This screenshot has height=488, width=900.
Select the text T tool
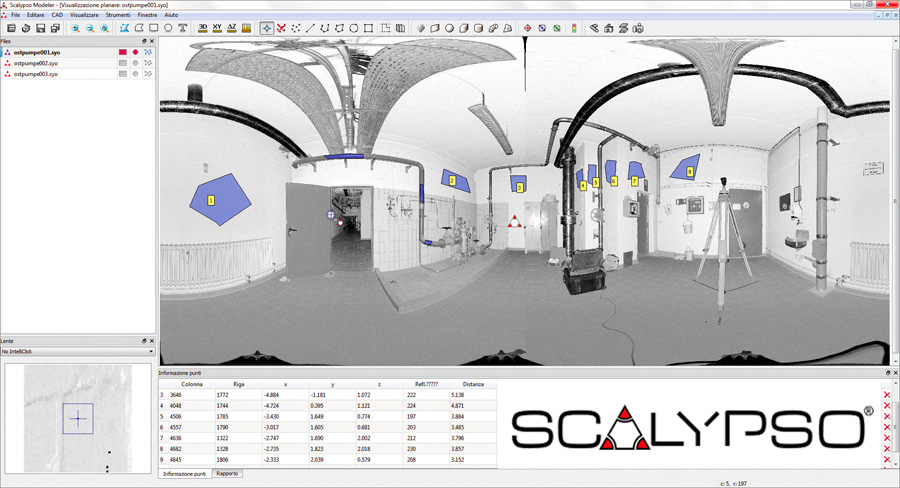point(183,28)
